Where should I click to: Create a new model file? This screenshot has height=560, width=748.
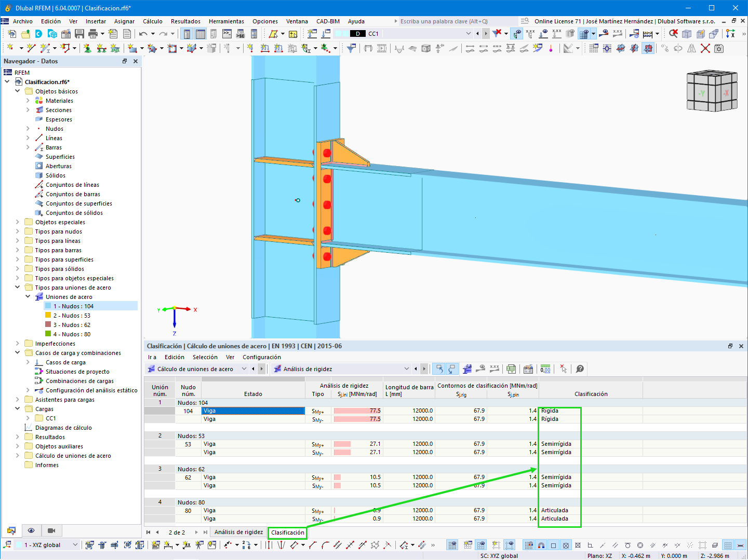(12, 34)
